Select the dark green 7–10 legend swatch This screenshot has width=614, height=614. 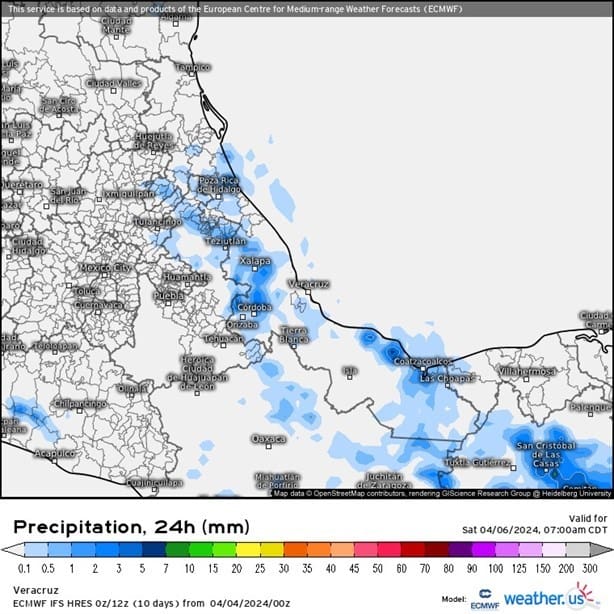(x=177, y=550)
